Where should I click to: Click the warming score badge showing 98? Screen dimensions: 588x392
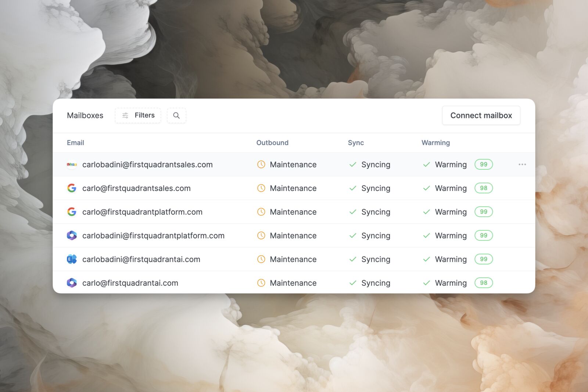pos(484,188)
